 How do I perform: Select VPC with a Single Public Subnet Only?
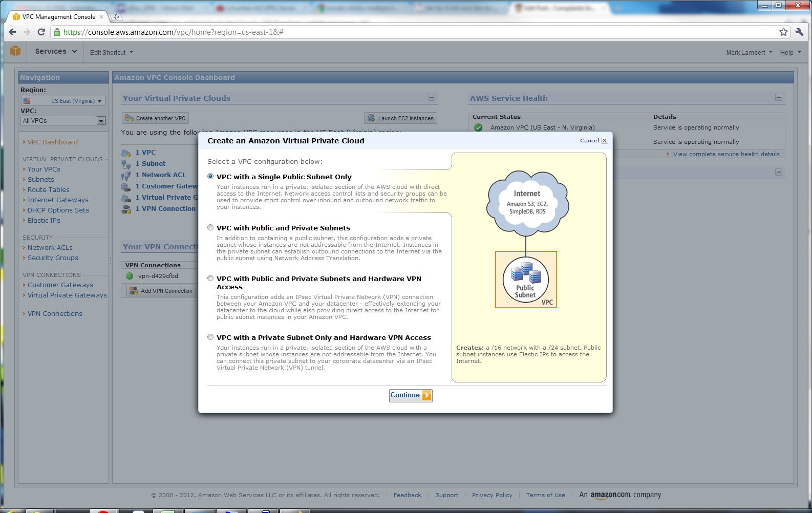point(210,176)
